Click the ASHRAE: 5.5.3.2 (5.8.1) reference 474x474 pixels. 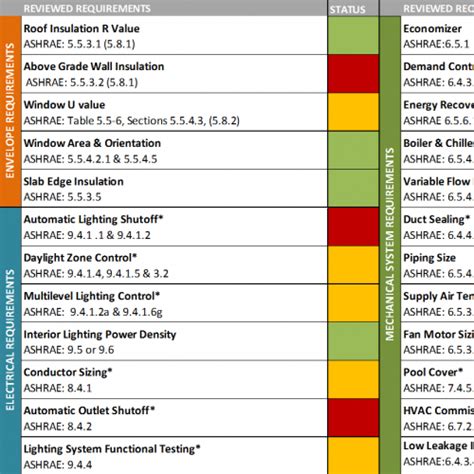click(82, 82)
